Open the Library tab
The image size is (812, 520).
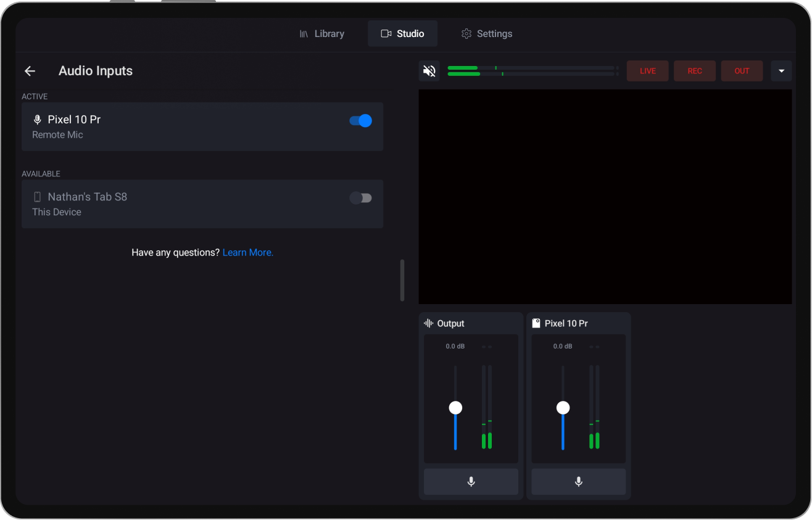point(321,34)
